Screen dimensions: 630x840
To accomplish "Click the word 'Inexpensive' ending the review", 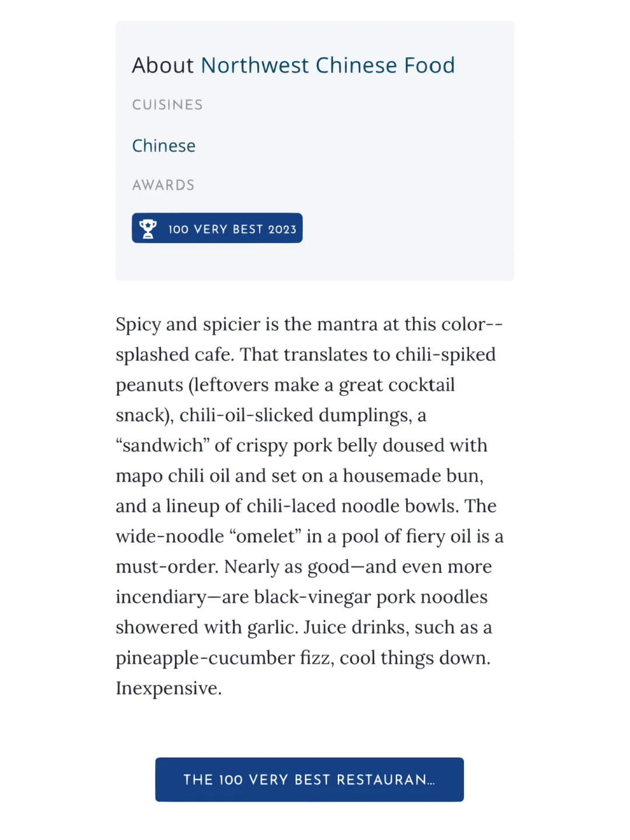I will (166, 688).
